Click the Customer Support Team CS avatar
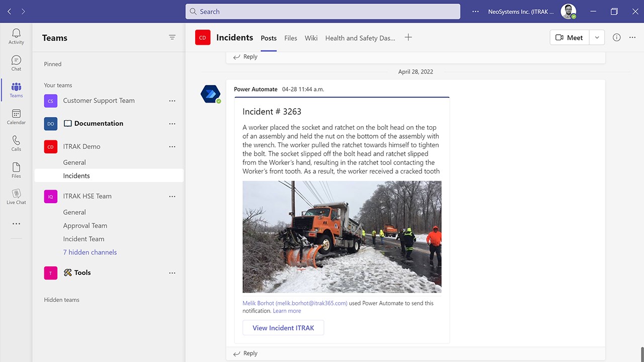Image resolution: width=644 pixels, height=362 pixels. [50, 101]
